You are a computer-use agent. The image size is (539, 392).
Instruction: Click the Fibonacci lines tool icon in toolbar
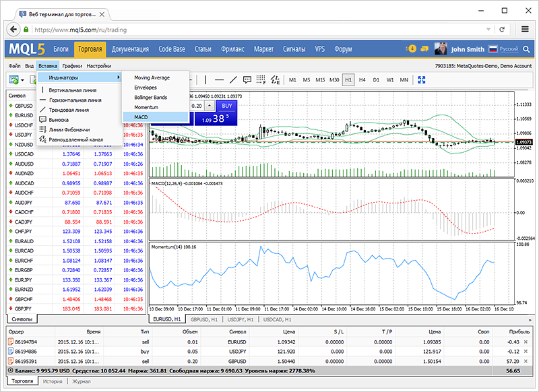click(x=261, y=79)
